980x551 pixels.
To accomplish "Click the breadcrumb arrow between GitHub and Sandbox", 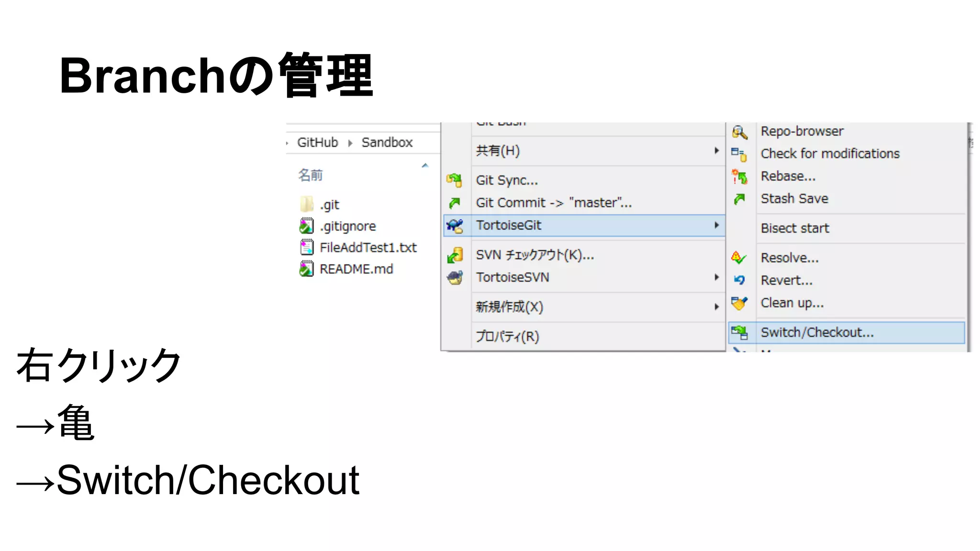I will click(350, 143).
